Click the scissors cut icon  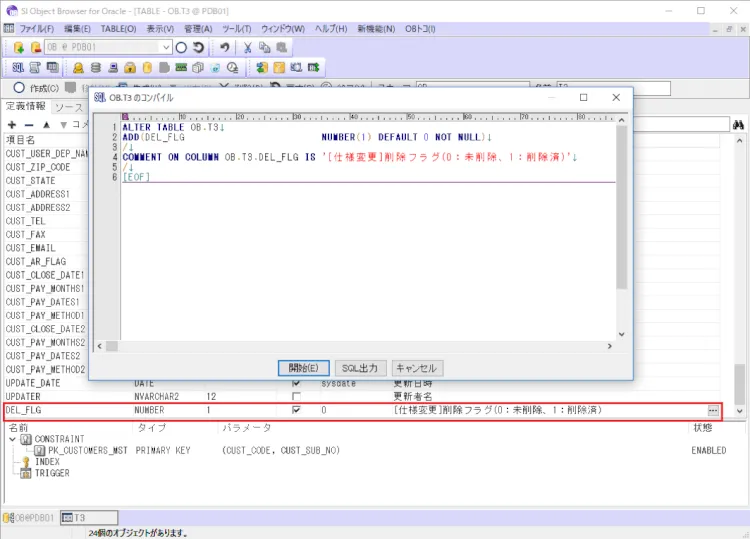click(x=247, y=47)
